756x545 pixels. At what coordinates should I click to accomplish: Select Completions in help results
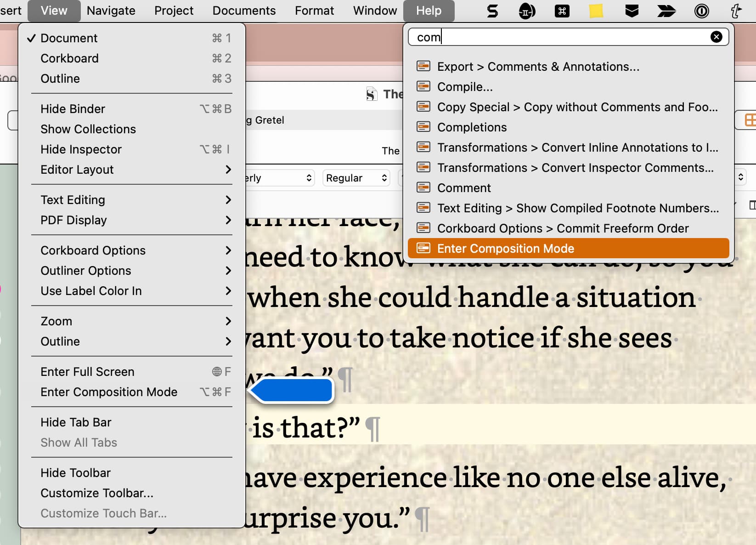click(569, 127)
